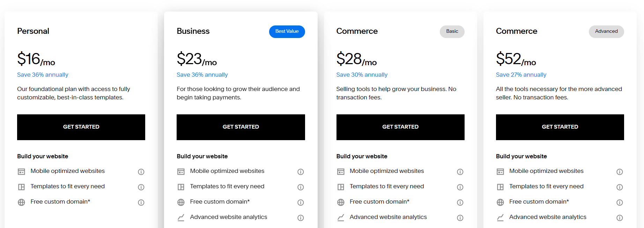Select the Best Value badge on Business plan
644x228 pixels.
coord(287,31)
